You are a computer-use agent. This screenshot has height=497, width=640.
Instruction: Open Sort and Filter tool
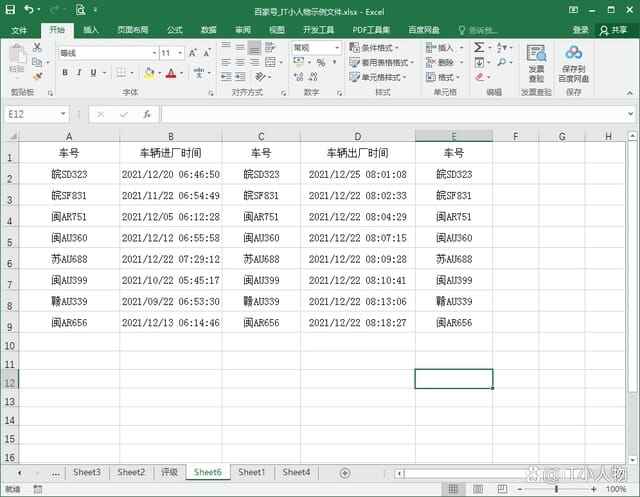pyautogui.click(x=502, y=47)
